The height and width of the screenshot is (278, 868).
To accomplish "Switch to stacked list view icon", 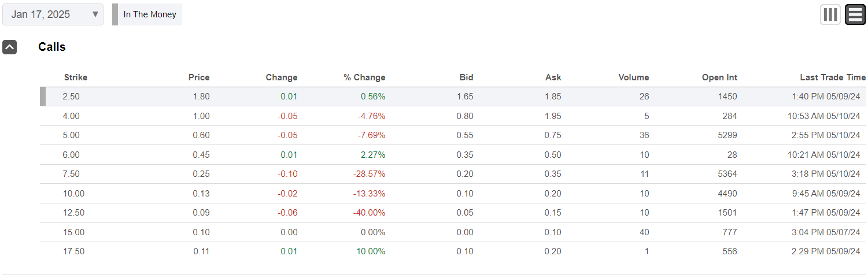I will (x=855, y=14).
